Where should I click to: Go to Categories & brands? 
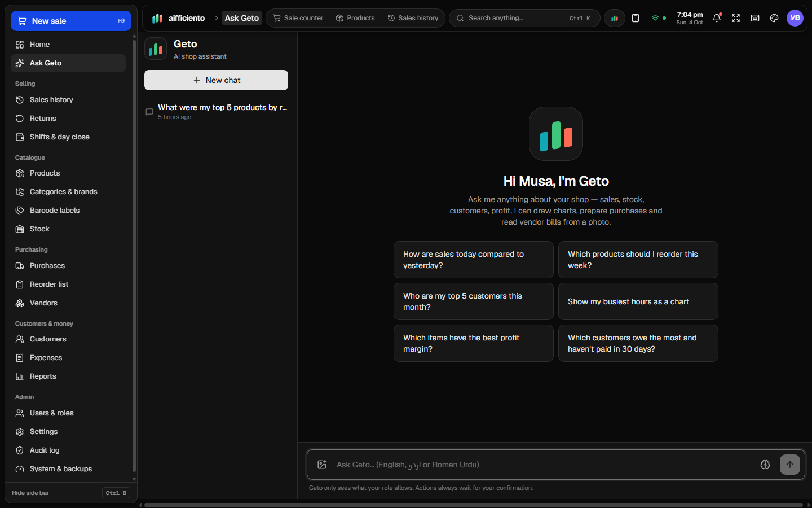tap(68, 192)
